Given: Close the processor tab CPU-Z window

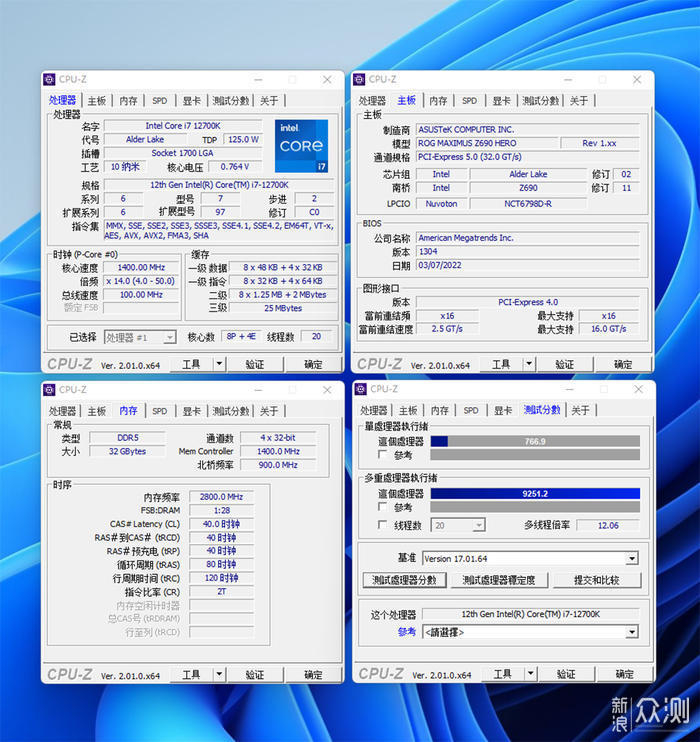Looking at the screenshot, I should coord(327,80).
